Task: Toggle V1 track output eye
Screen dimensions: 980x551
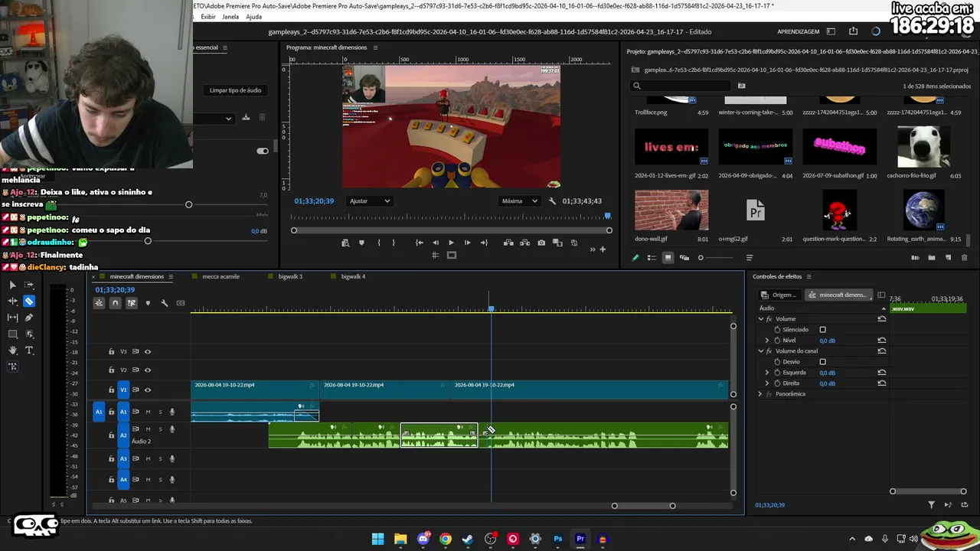Action: click(148, 390)
